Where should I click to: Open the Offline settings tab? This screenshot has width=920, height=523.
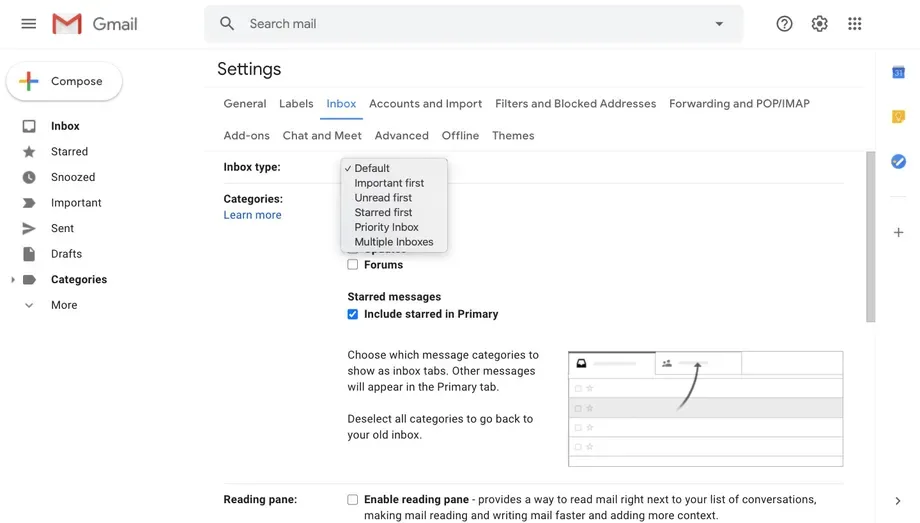click(461, 136)
